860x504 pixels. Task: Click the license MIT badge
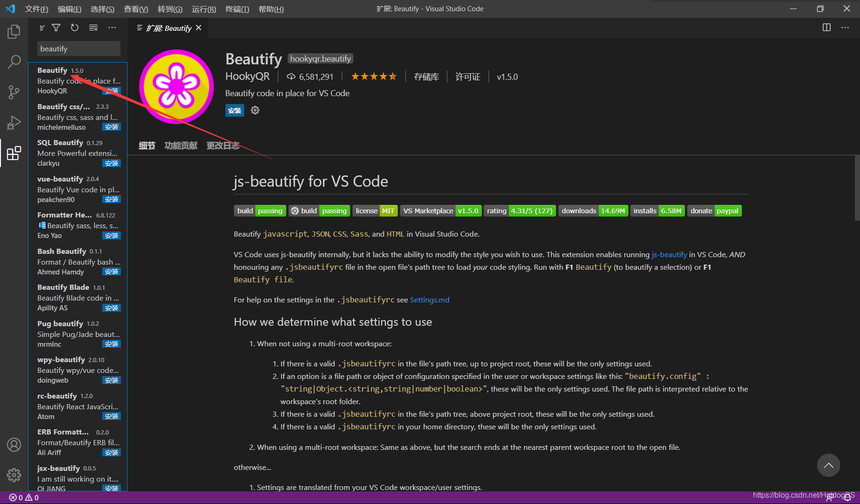(375, 211)
